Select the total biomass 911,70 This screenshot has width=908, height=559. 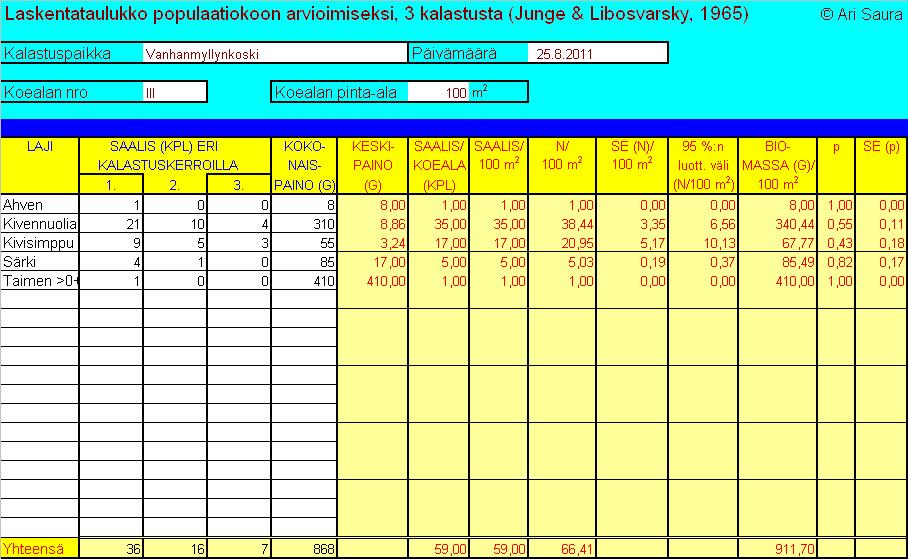(778, 549)
